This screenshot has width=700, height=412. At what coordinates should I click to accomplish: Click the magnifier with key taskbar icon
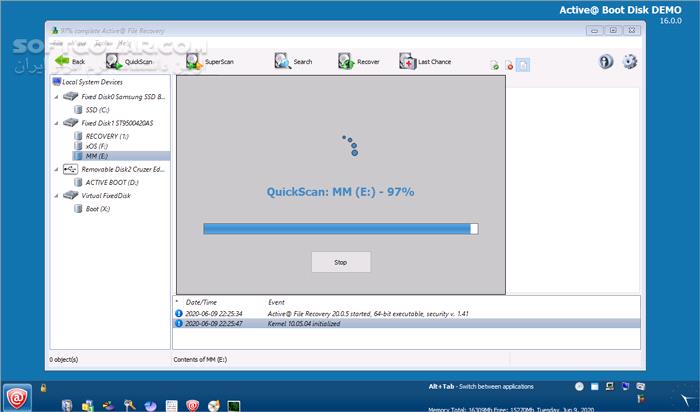coord(129,405)
